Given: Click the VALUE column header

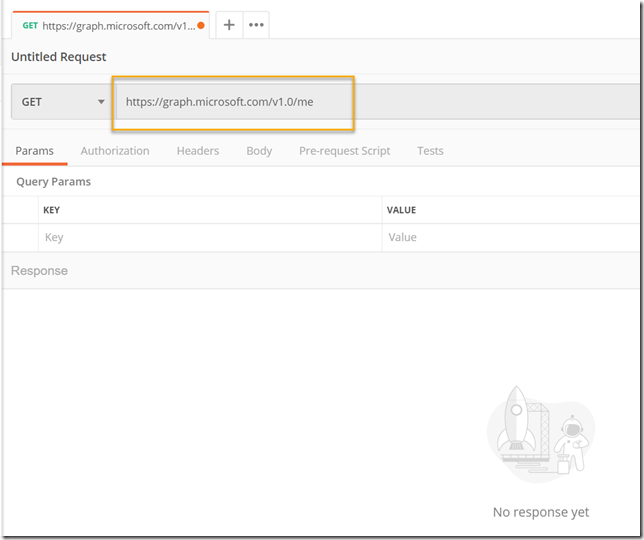Looking at the screenshot, I should point(401,210).
